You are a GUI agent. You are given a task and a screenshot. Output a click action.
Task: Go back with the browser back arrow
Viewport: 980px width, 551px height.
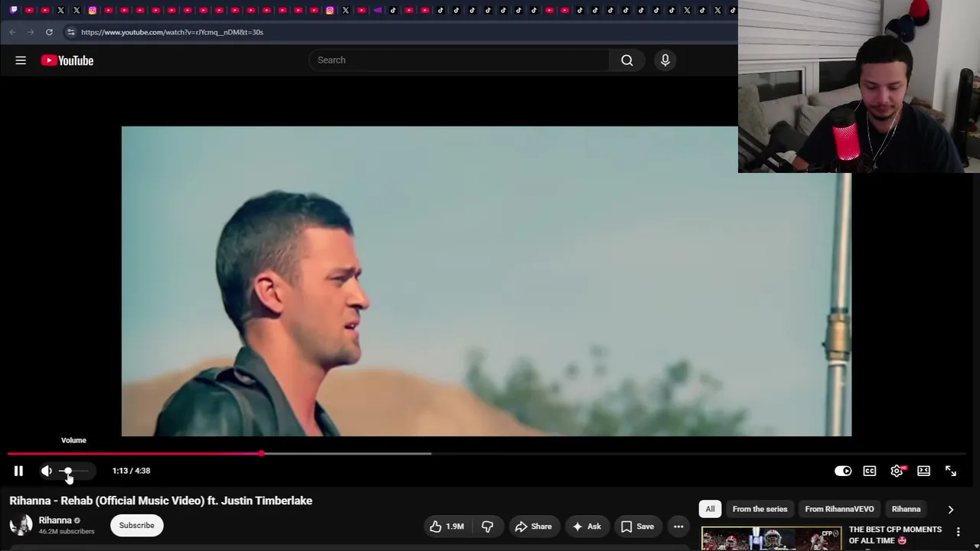coord(12,32)
